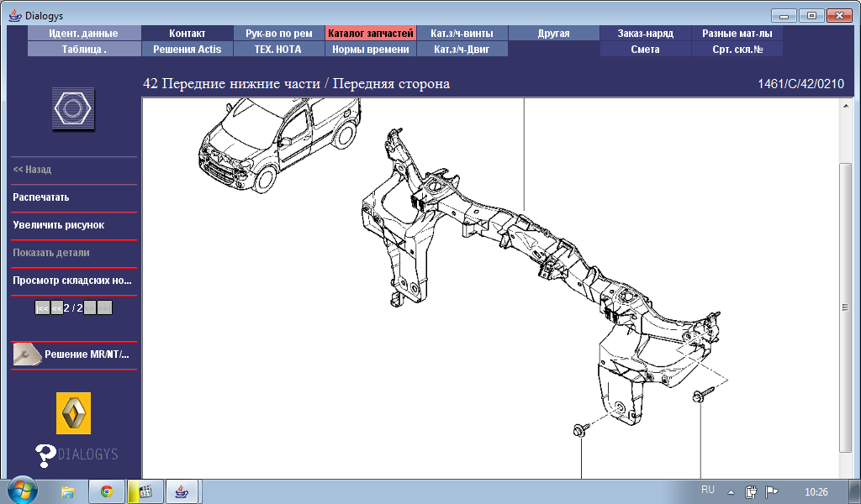This screenshot has width=861, height=504.
Task: Open the Решения Actis tab
Action: click(188, 49)
